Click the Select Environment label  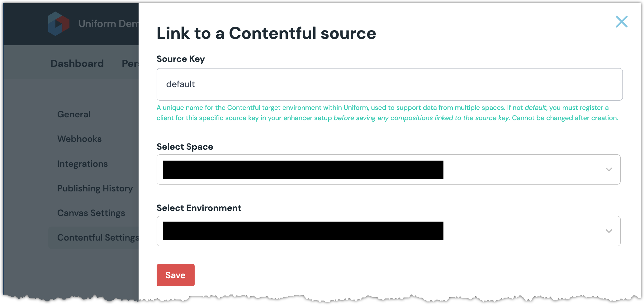(199, 208)
